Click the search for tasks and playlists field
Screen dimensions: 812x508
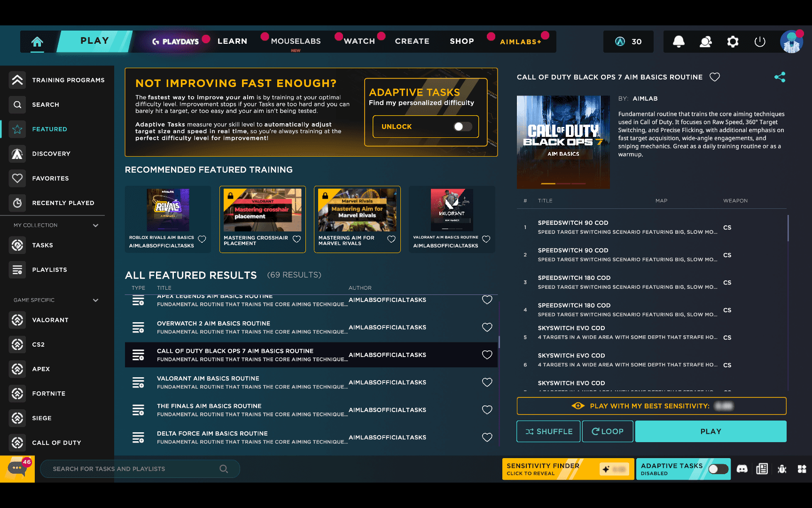pyautogui.click(x=140, y=469)
